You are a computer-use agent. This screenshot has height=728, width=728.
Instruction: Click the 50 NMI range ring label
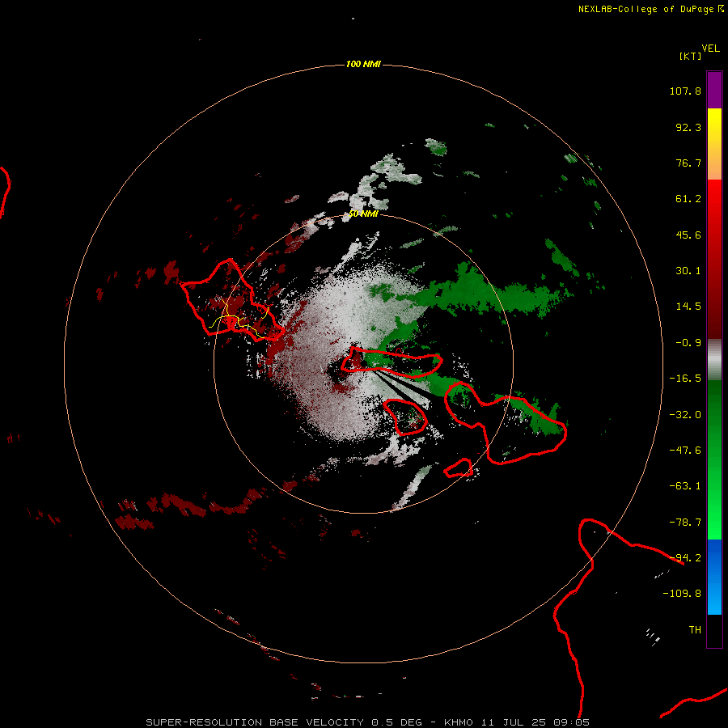363,214
